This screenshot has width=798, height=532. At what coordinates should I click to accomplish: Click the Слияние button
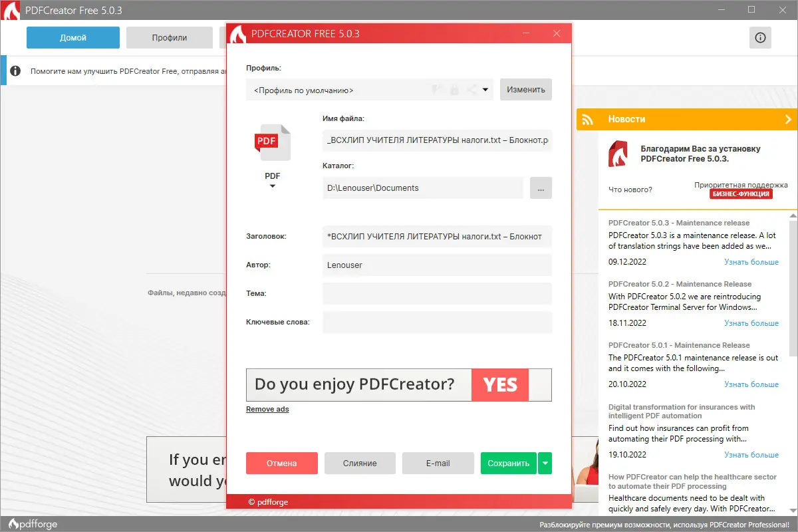coord(360,464)
